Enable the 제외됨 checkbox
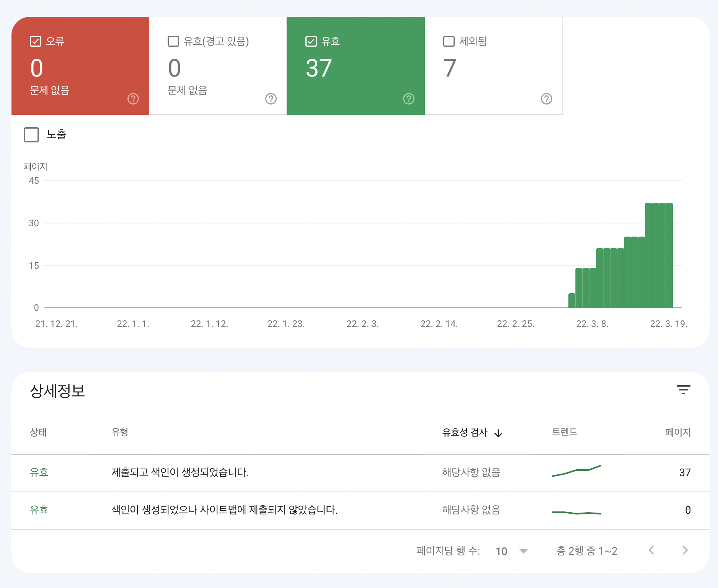This screenshot has height=588, width=718. (x=449, y=41)
